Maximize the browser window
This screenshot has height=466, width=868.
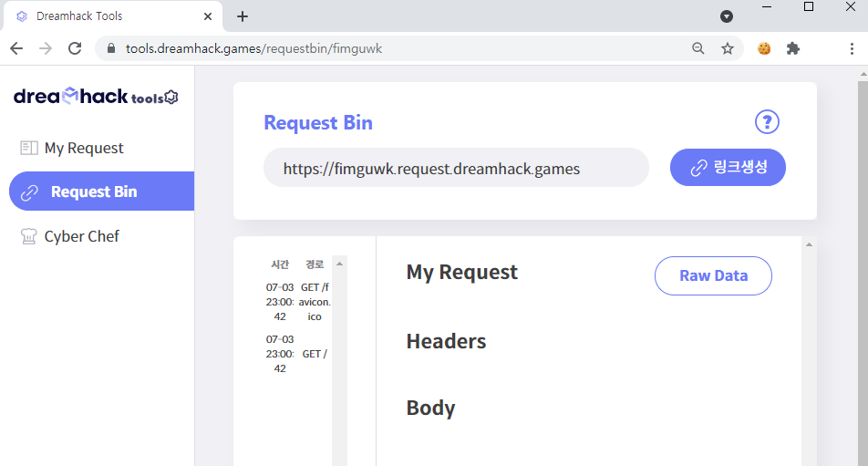tap(809, 6)
